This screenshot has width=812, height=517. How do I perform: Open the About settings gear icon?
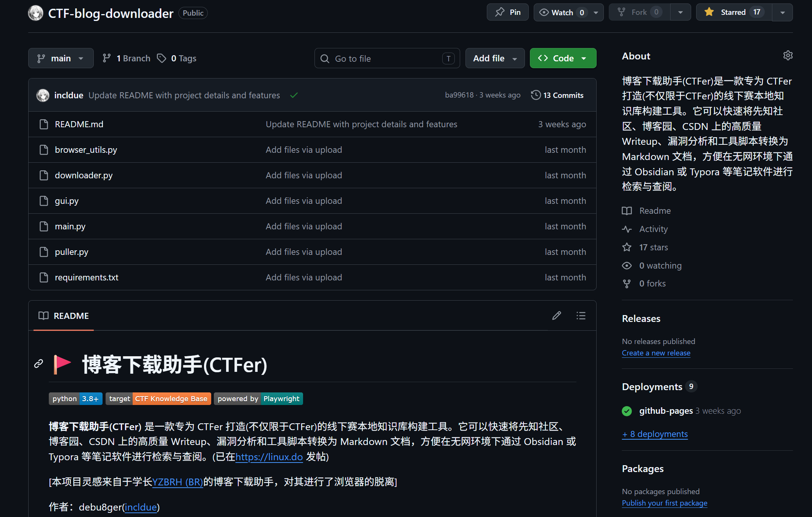(x=788, y=56)
